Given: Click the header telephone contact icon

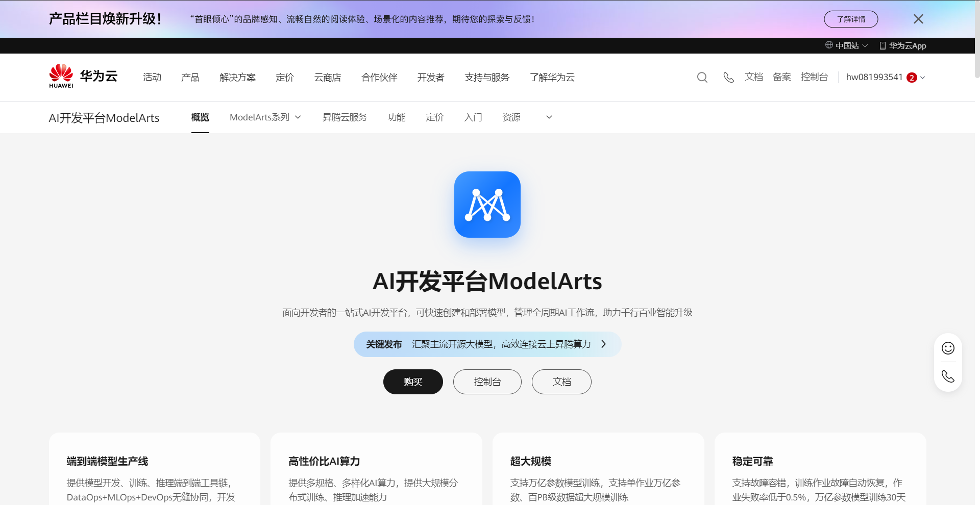Looking at the screenshot, I should pyautogui.click(x=728, y=78).
